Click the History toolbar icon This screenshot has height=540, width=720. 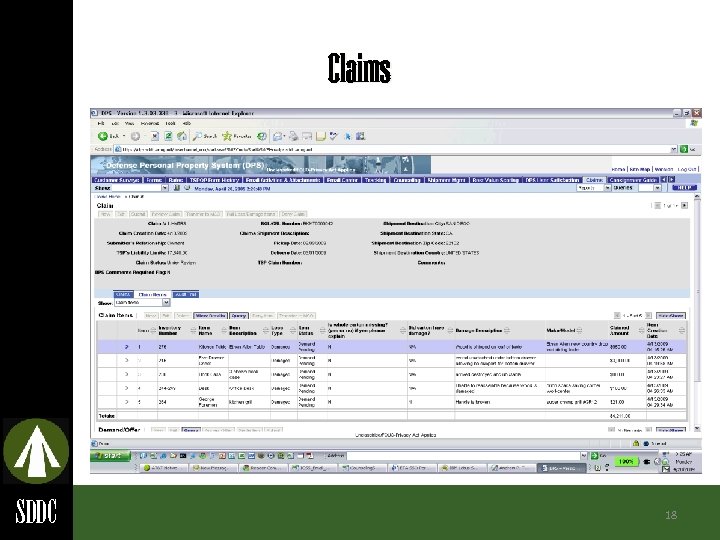click(x=262, y=136)
